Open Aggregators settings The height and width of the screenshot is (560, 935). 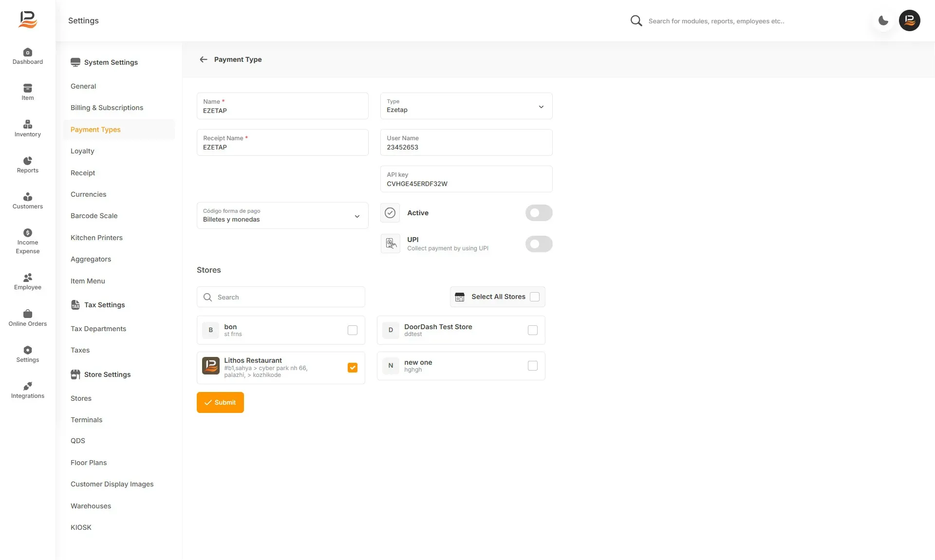[91, 259]
